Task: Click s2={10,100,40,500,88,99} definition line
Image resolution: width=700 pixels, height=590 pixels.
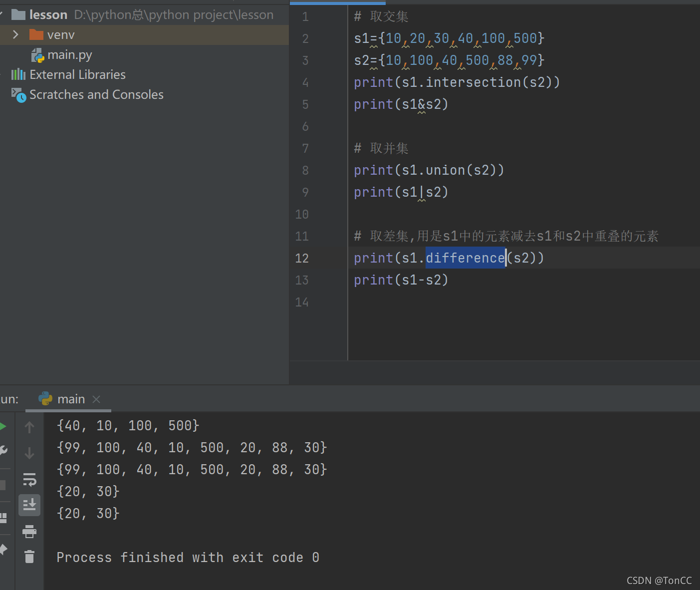Action: click(x=449, y=60)
